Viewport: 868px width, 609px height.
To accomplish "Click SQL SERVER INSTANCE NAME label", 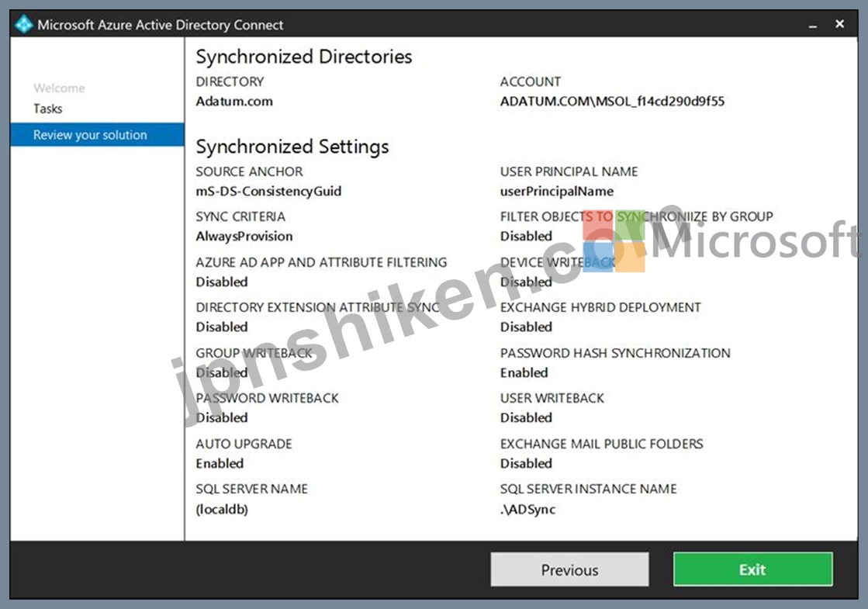I will tap(589, 489).
